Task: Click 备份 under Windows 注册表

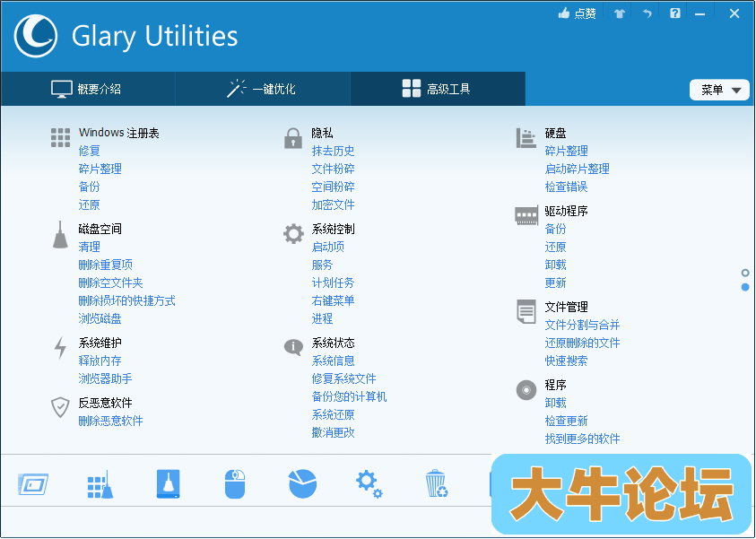Action: point(89,187)
